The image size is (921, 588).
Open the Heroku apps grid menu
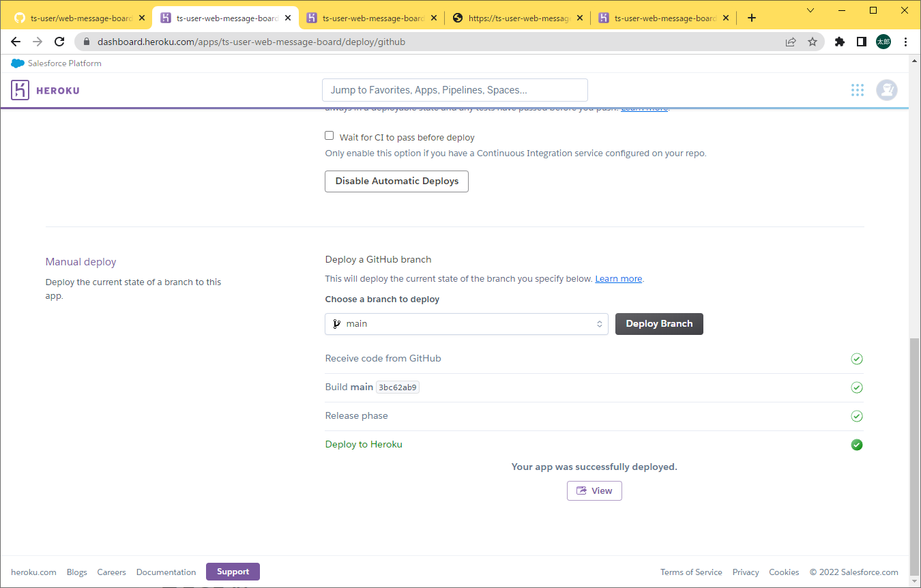858,90
